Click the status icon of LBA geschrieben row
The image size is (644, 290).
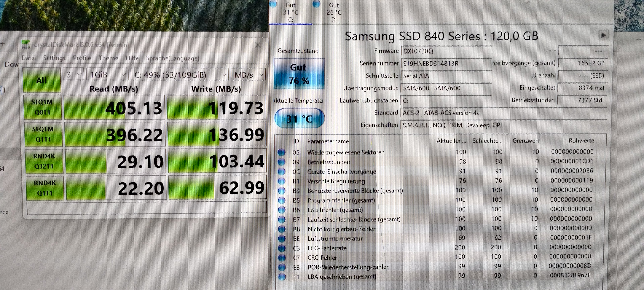pos(282,276)
